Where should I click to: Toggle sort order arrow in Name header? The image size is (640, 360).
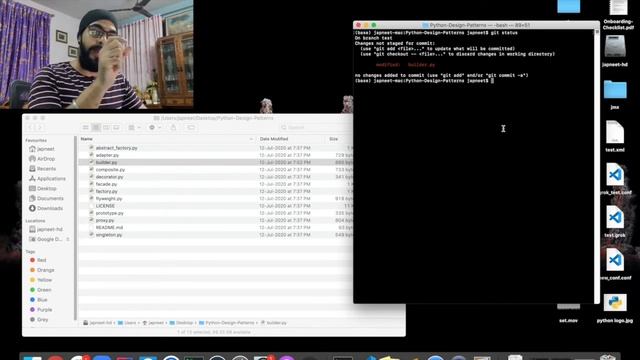[251, 139]
